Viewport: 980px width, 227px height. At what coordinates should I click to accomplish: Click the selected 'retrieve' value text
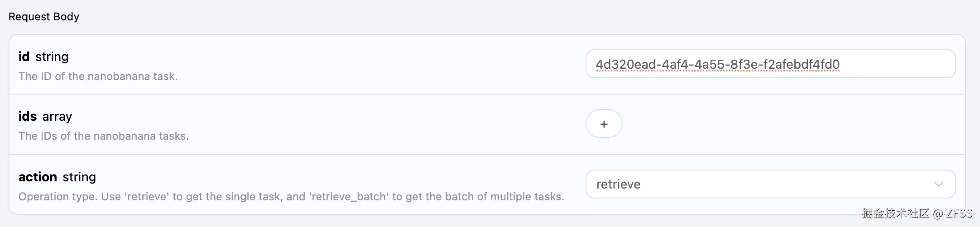click(618, 184)
